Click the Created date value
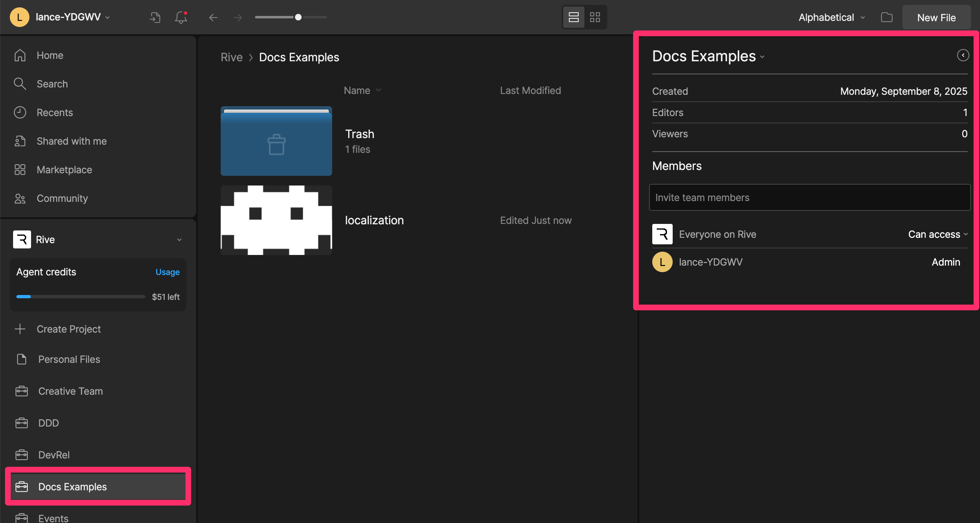The height and width of the screenshot is (523, 980). (904, 91)
